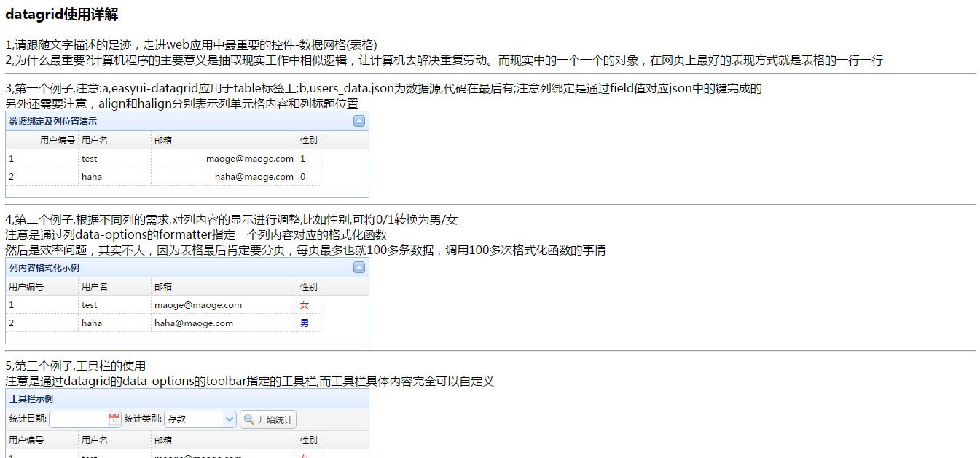Select test username cell in second grid

pyautogui.click(x=114, y=304)
